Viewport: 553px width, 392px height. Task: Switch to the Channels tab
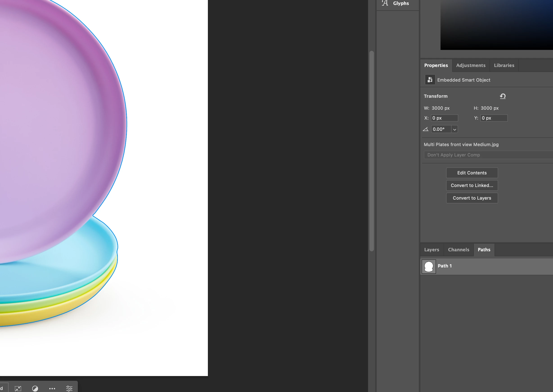pos(458,249)
